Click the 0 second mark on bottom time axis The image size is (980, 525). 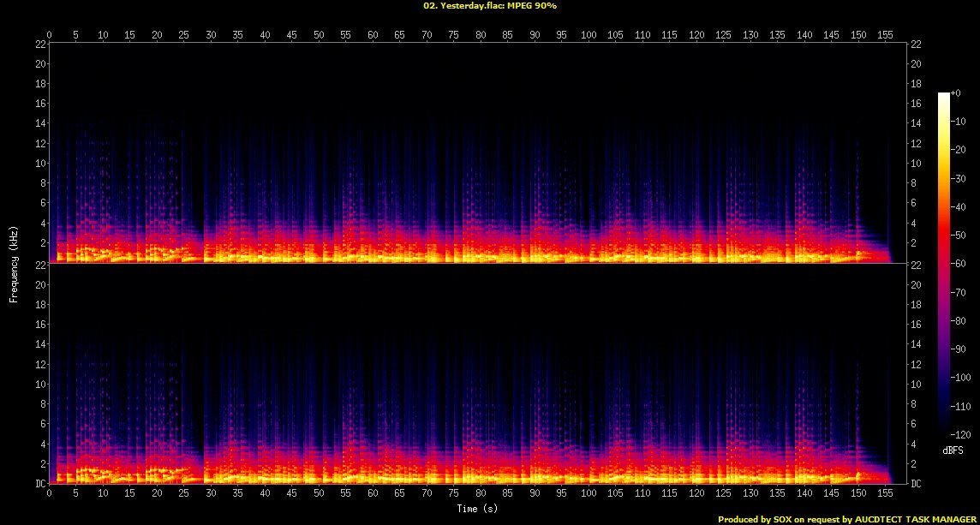coord(50,495)
